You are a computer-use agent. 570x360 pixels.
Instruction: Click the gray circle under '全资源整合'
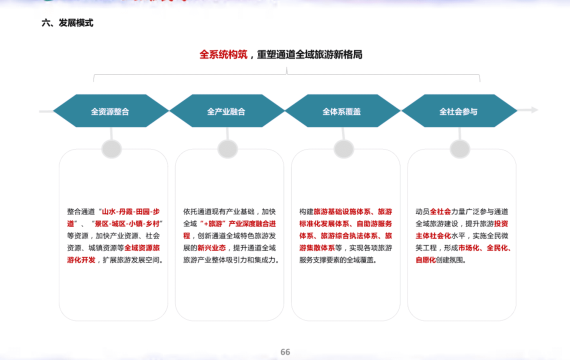[112, 149]
